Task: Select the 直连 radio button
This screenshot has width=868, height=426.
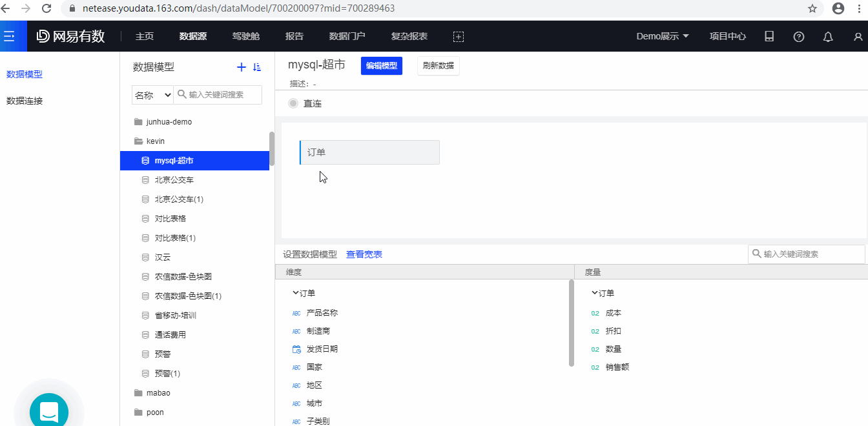Action: click(293, 103)
